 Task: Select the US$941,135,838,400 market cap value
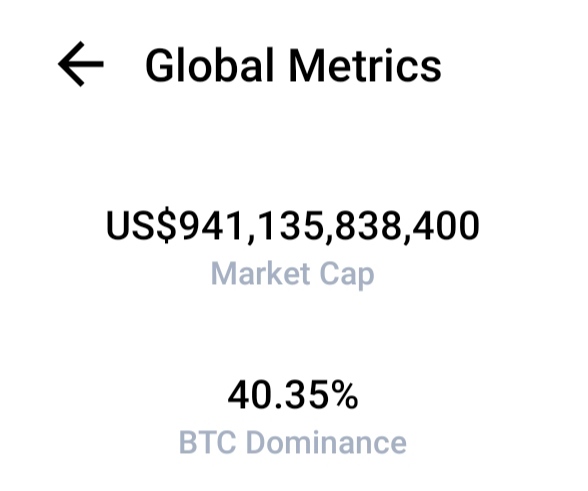tap(293, 226)
